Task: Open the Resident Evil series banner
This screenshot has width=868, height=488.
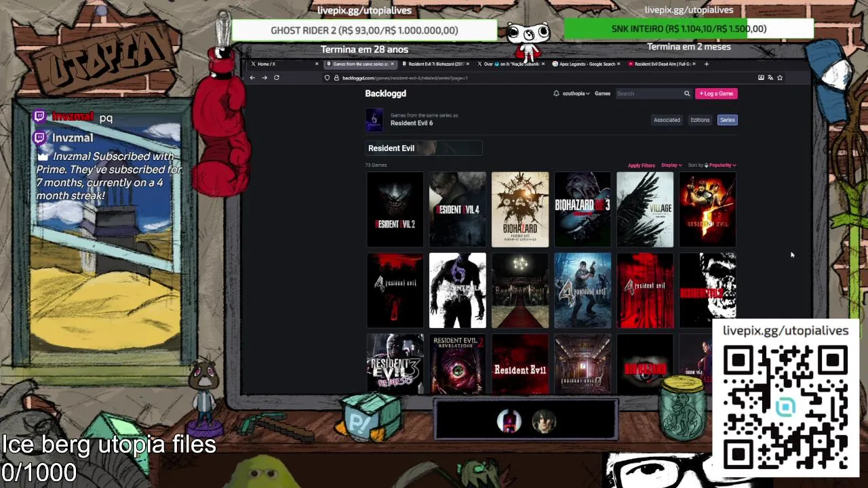Action: tap(424, 148)
